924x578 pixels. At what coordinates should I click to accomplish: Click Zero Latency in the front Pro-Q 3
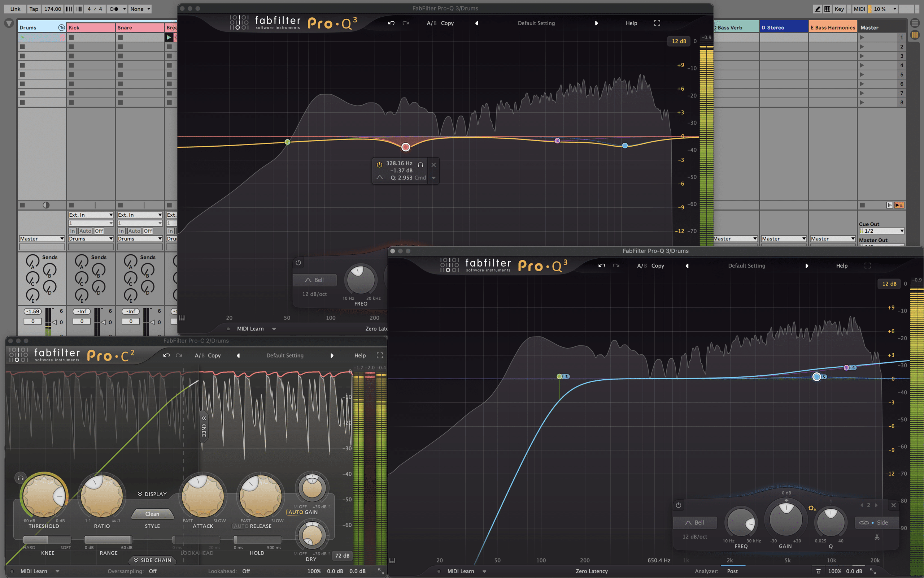tap(592, 571)
